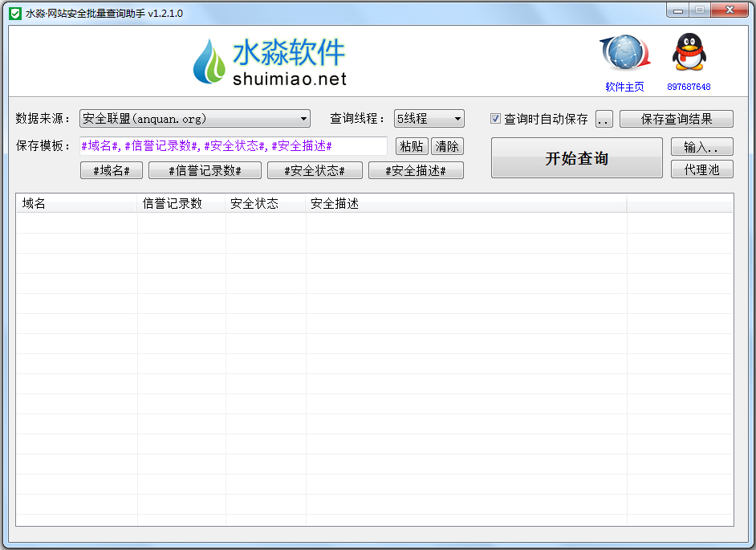
Task: Click the QQ penguin contact icon
Action: click(689, 52)
